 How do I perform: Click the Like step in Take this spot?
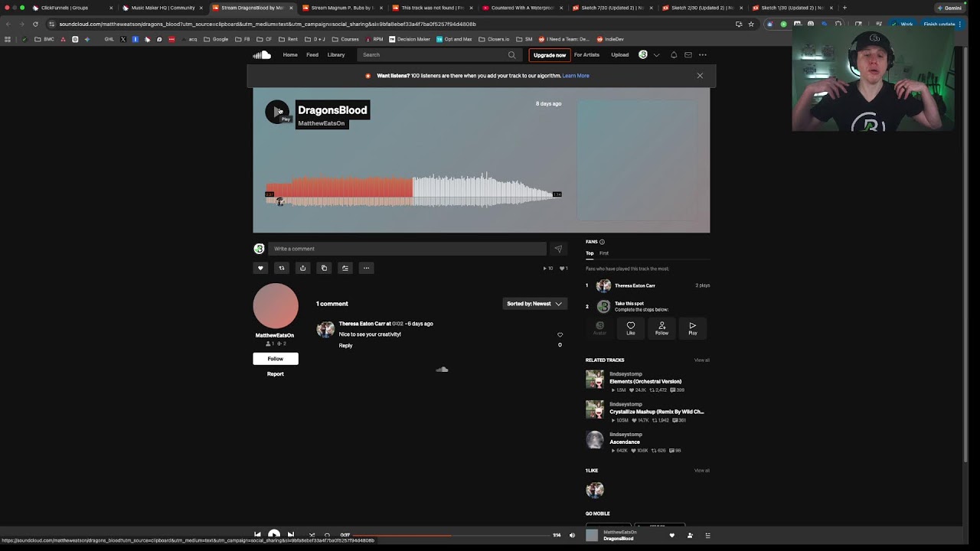[x=631, y=328]
